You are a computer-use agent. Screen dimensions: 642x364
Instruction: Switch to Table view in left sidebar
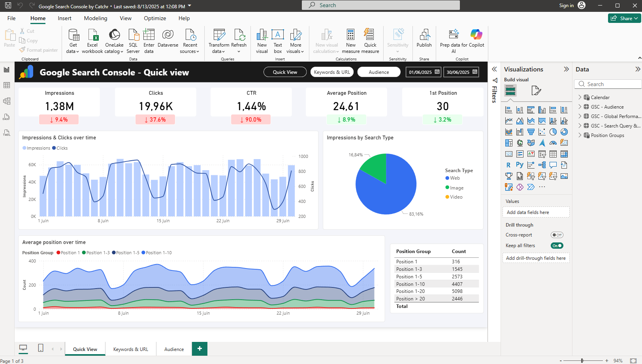coord(6,85)
